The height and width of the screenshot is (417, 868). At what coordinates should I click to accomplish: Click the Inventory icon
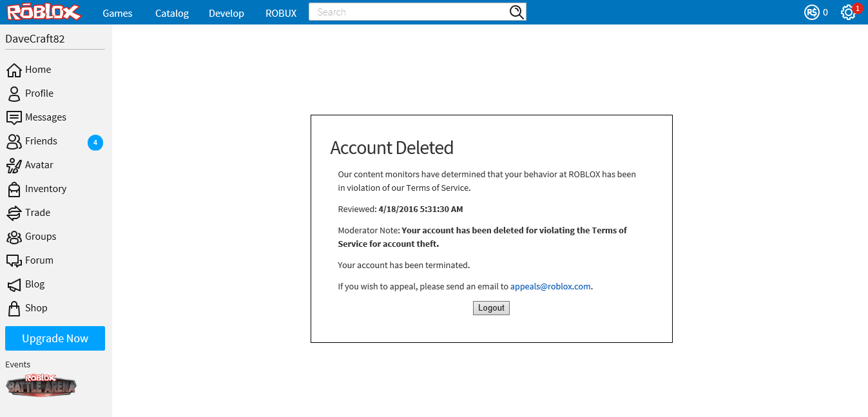pos(14,188)
